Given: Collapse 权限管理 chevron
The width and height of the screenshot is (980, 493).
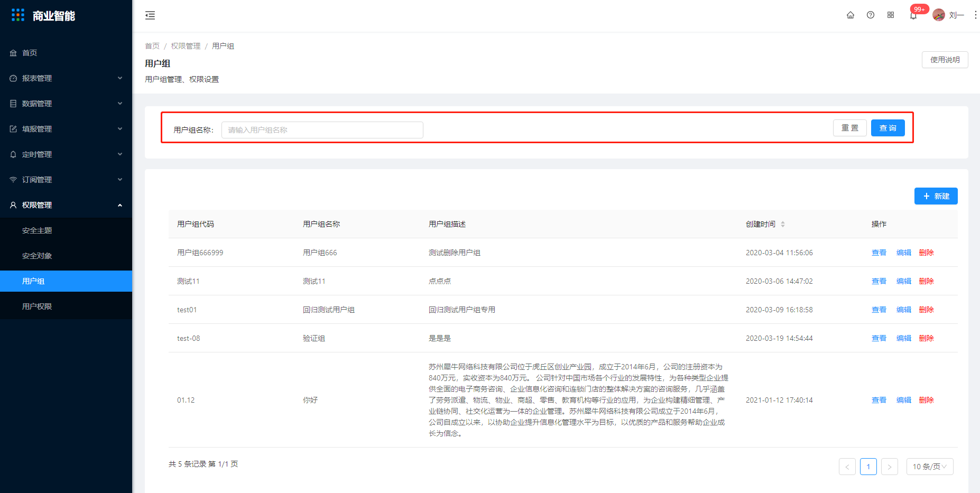Looking at the screenshot, I should (120, 205).
